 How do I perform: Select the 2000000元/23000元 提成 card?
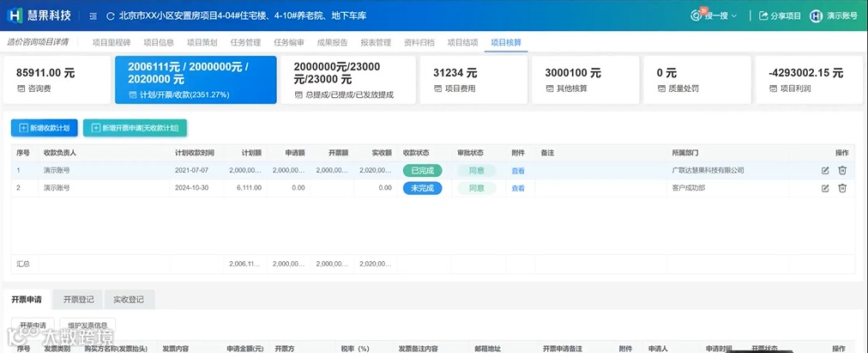click(348, 80)
